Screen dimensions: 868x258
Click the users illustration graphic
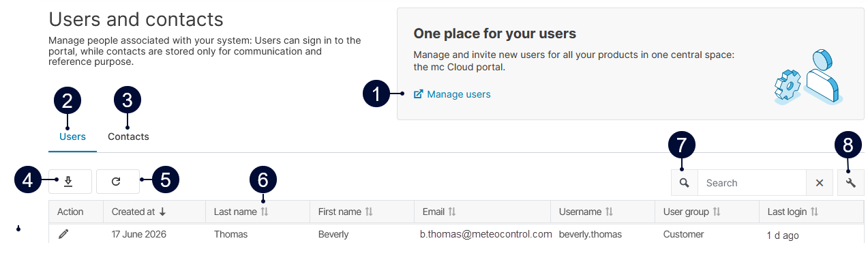(808, 77)
